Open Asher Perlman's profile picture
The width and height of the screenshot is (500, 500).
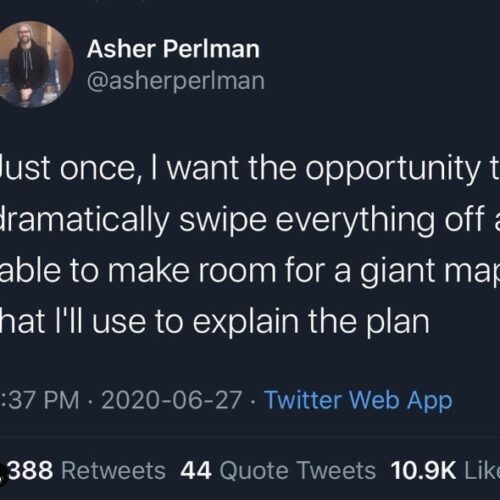pyautogui.click(x=32, y=64)
